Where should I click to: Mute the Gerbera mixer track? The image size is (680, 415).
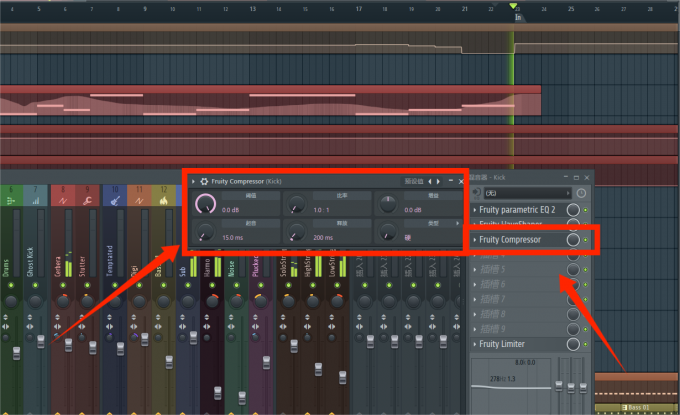[63, 285]
